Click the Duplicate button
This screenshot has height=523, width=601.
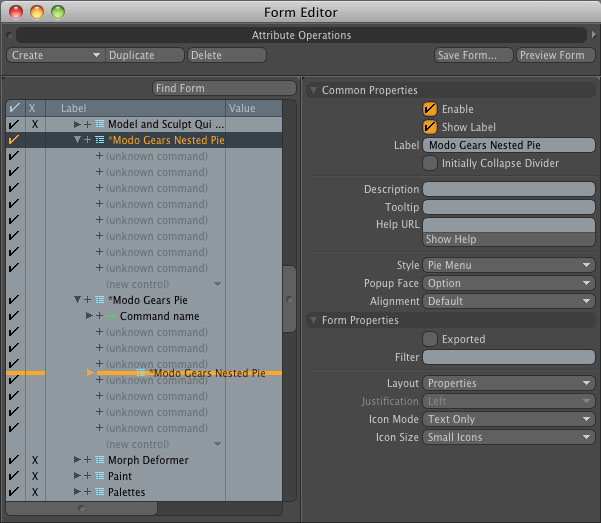145,55
